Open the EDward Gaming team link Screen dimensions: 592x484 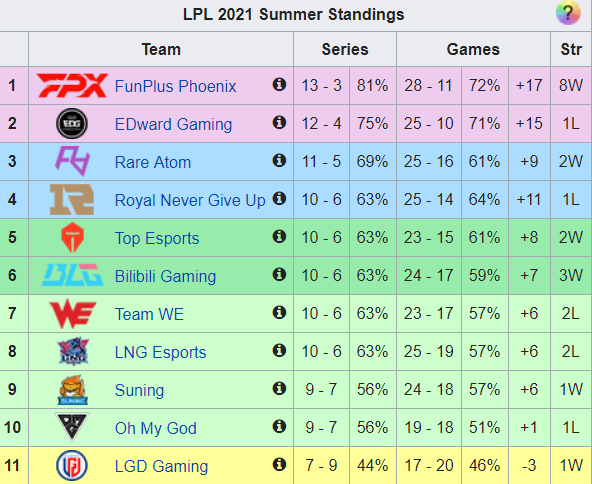(173, 124)
